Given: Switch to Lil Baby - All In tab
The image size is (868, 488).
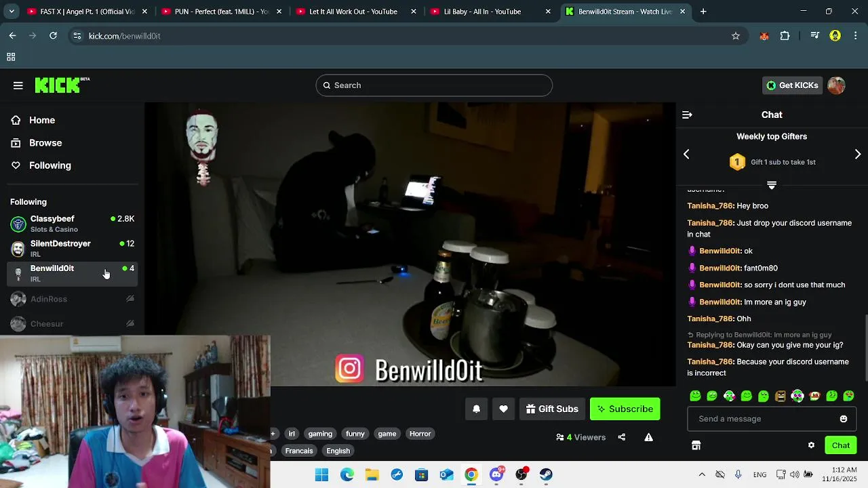Looking at the screenshot, I should pyautogui.click(x=490, y=12).
